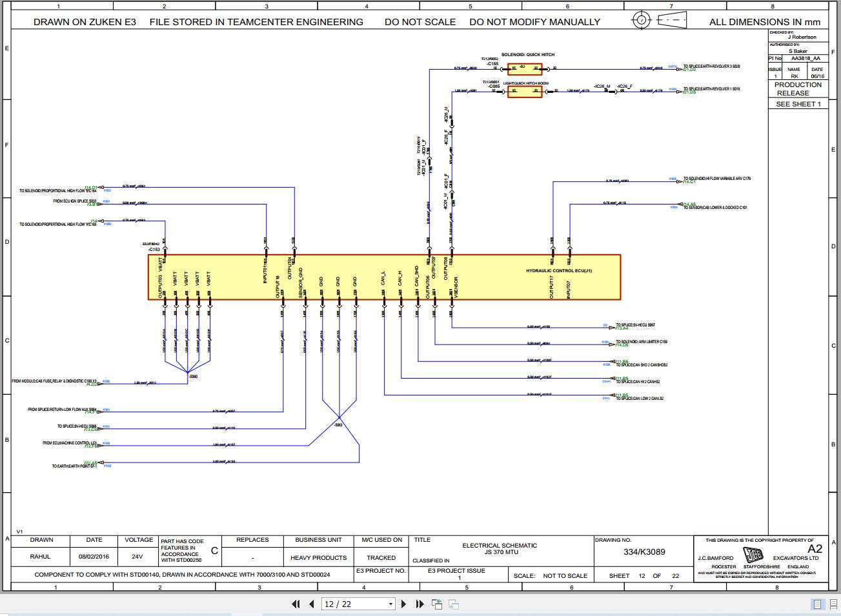
Task: Go to the previous page
Action: [310, 604]
